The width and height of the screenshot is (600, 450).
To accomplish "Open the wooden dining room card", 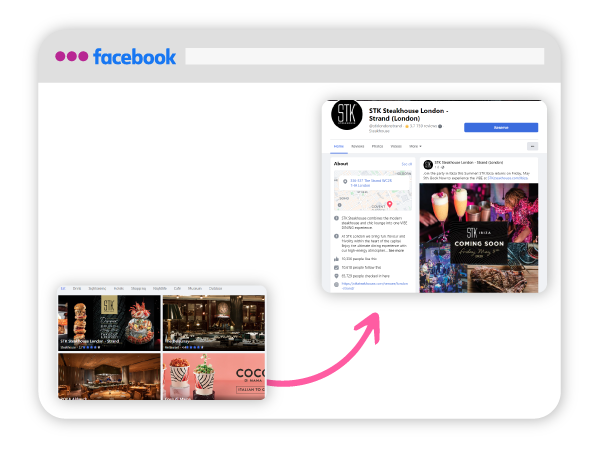I will click(x=109, y=377).
